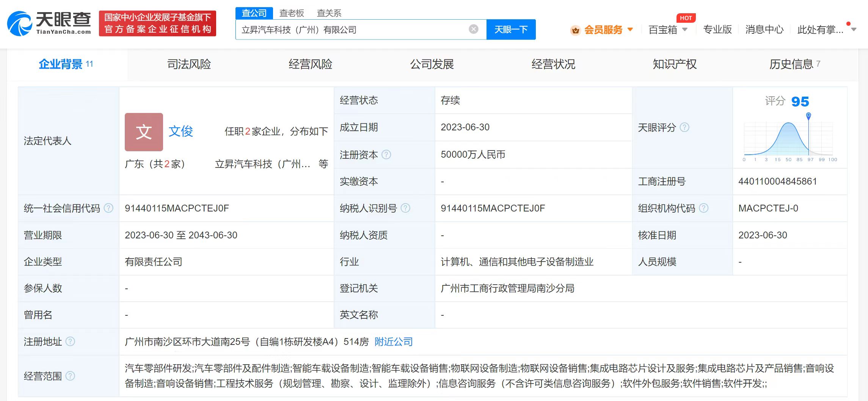Select the 查关系 search tab

click(x=329, y=13)
